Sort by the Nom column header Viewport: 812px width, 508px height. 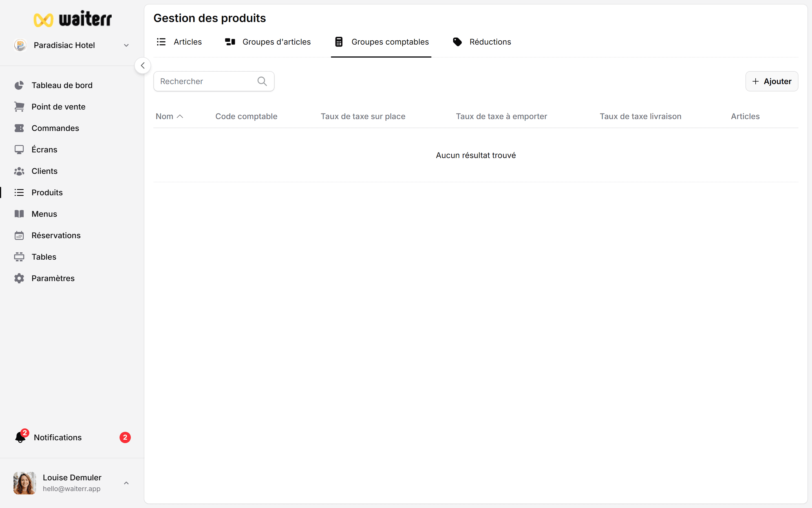(164, 117)
